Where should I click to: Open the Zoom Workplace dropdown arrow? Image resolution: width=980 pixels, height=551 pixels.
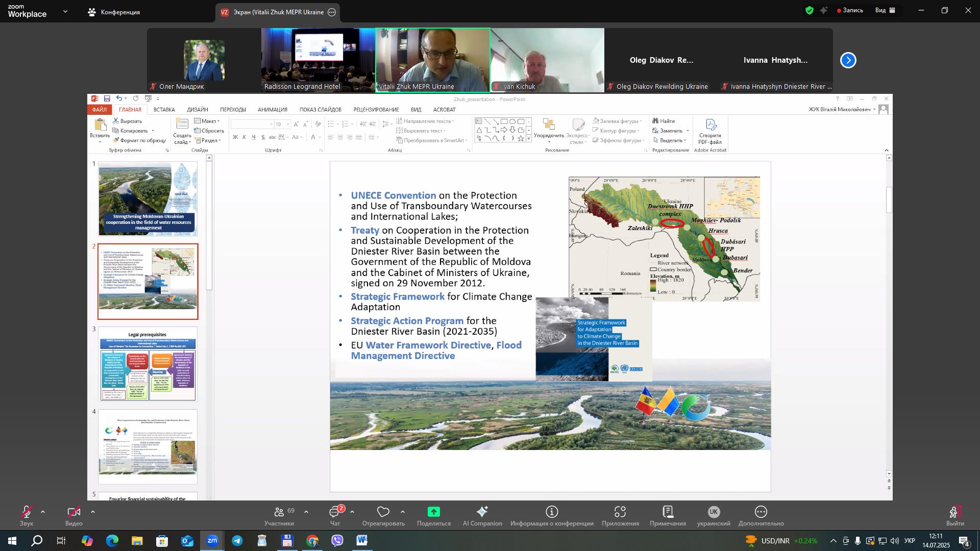click(x=65, y=11)
